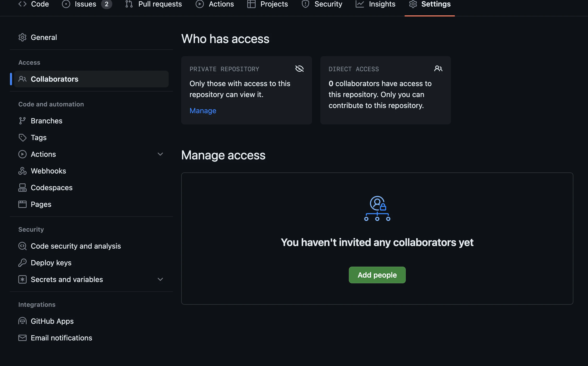The image size is (588, 366).
Task: Click the Manage visibility link
Action: tap(203, 111)
